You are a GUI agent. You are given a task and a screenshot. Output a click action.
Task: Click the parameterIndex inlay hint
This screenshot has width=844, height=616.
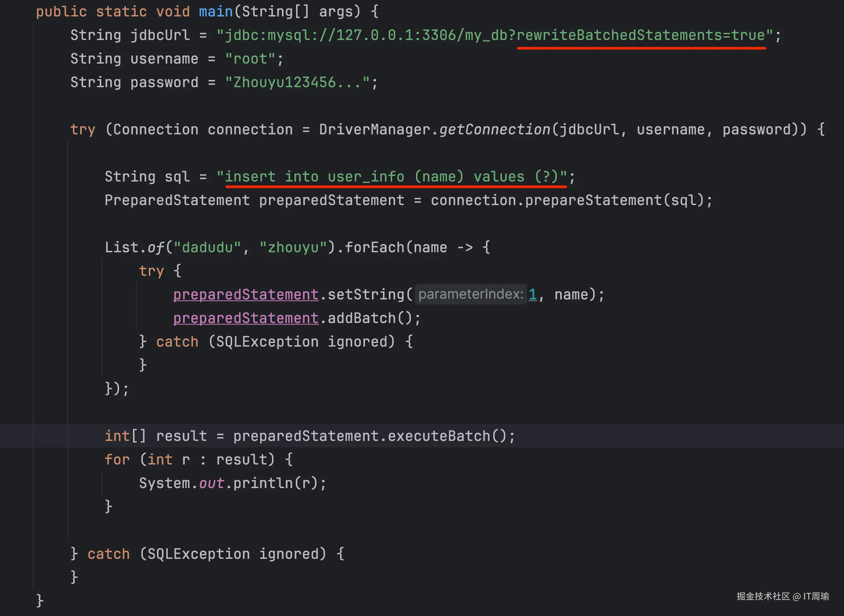[x=471, y=294]
